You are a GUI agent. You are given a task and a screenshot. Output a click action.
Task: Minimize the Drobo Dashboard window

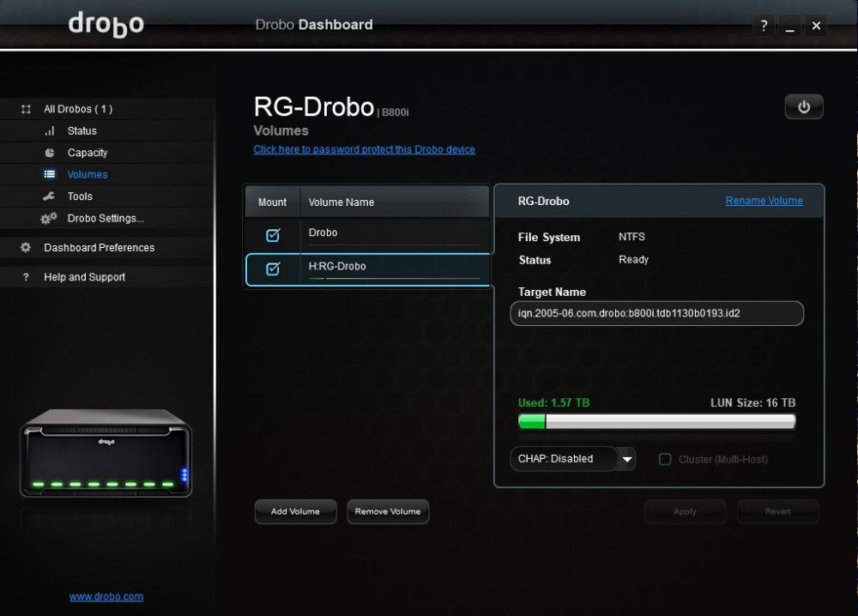tap(789, 26)
